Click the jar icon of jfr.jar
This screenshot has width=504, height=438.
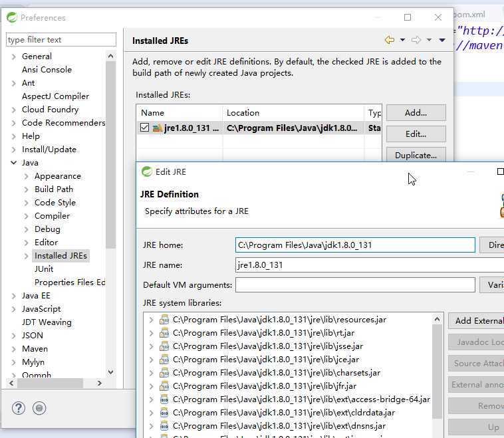pos(164,386)
